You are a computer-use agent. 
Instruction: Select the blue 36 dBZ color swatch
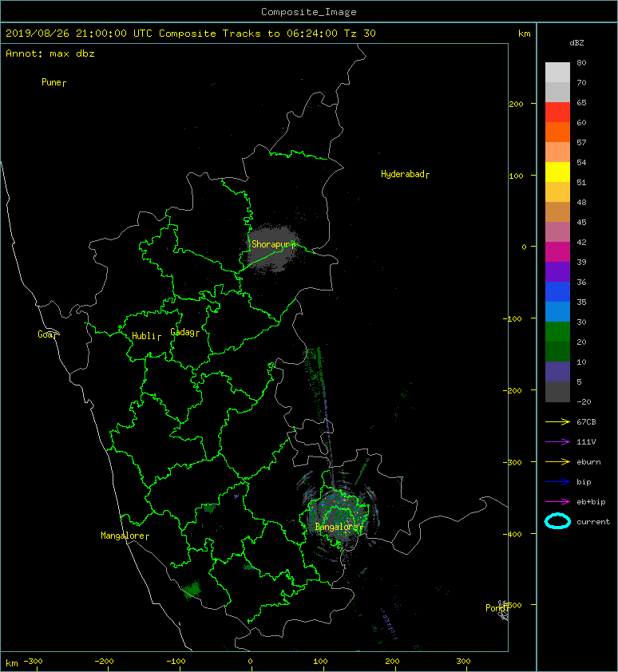[x=557, y=292]
